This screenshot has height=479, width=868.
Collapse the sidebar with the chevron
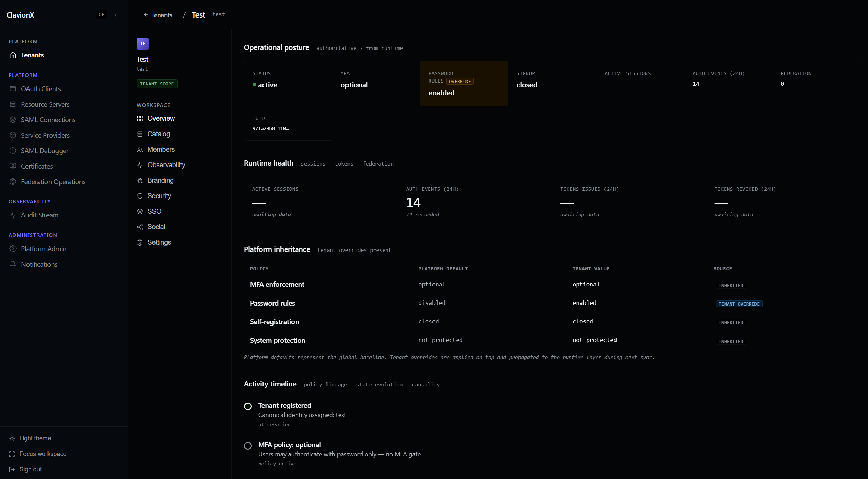(116, 15)
